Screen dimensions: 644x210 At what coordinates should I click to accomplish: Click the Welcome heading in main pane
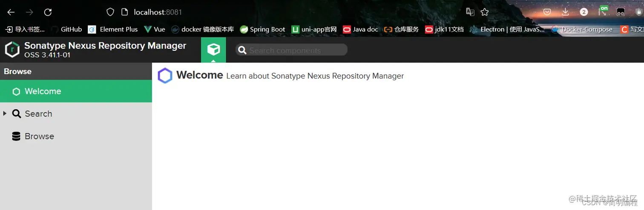(200, 75)
